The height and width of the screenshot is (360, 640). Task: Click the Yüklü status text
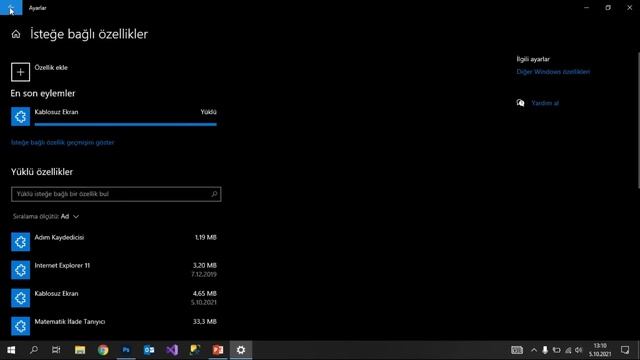209,112
